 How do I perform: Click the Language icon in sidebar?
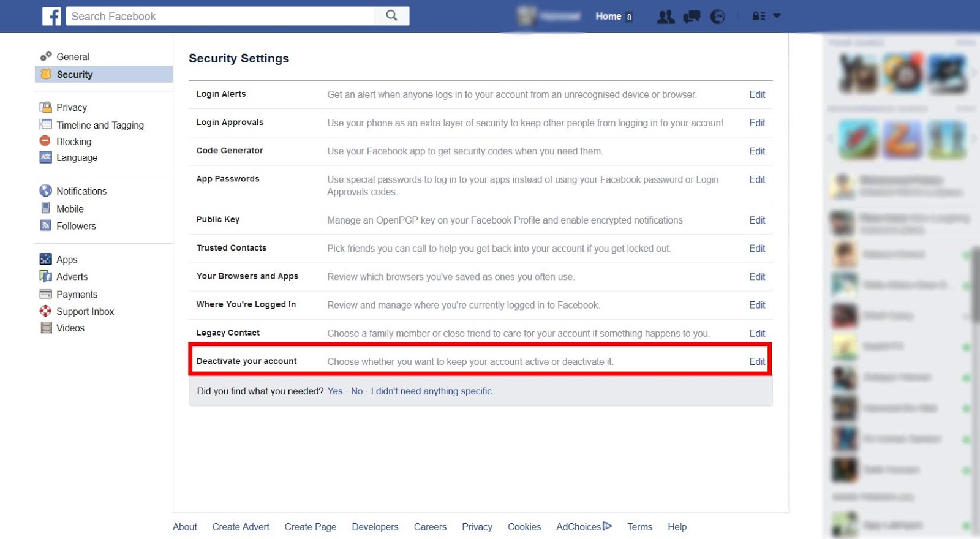46,157
